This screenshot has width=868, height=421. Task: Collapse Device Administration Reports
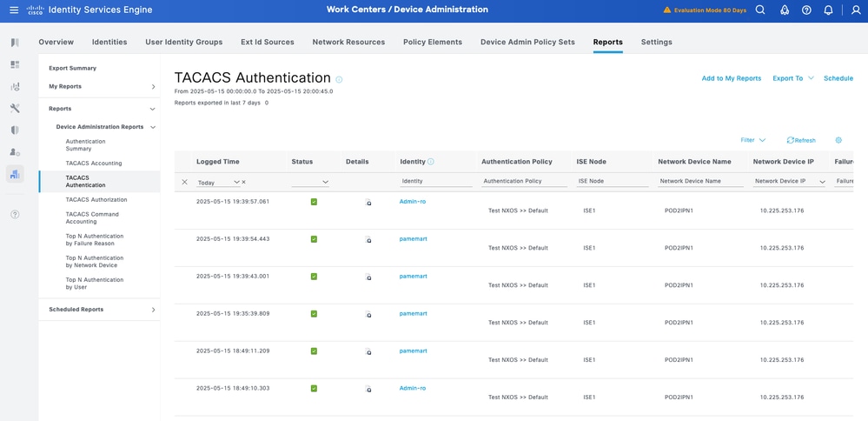point(153,127)
